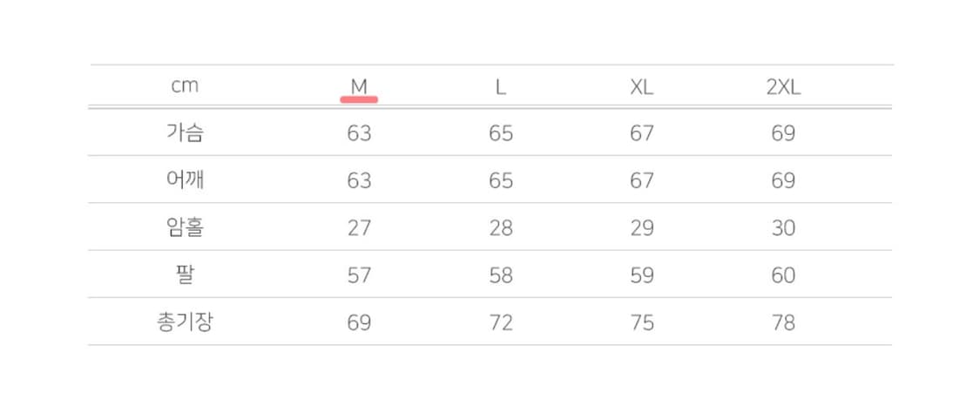Viewport: 980px width, 406px height.
Task: Choose the XL size column header
Action: 642,87
